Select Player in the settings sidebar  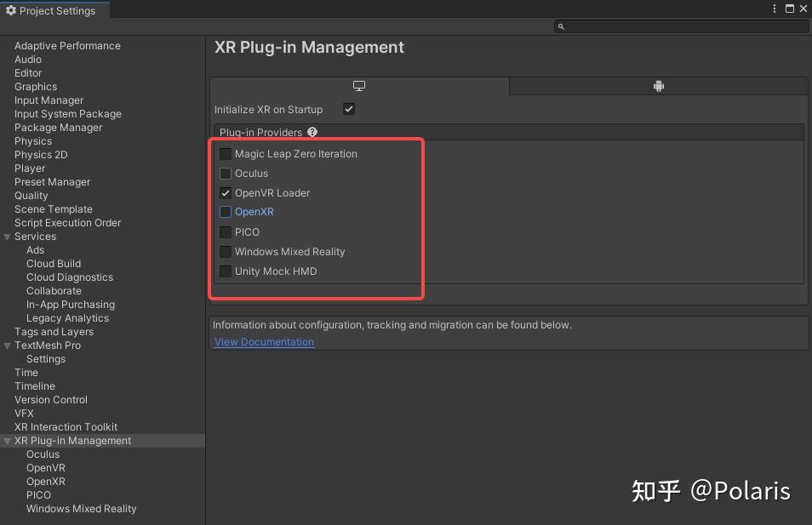[30, 168]
